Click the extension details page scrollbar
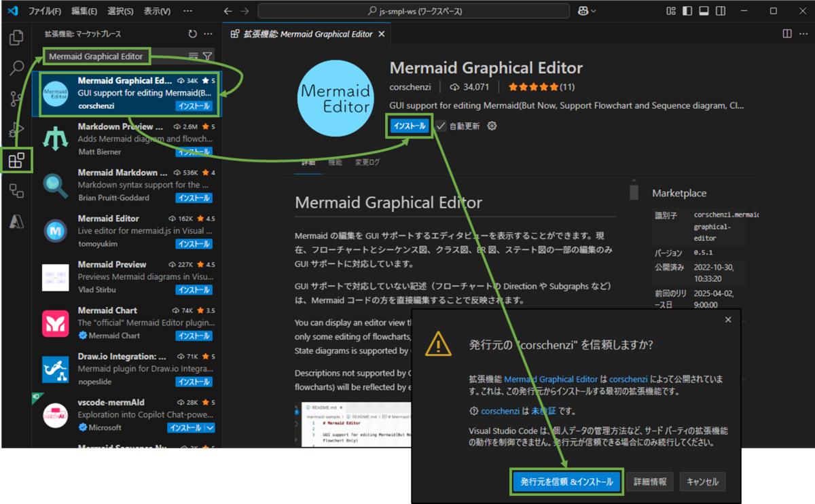Viewport: 815px width, 504px height. coord(634,192)
